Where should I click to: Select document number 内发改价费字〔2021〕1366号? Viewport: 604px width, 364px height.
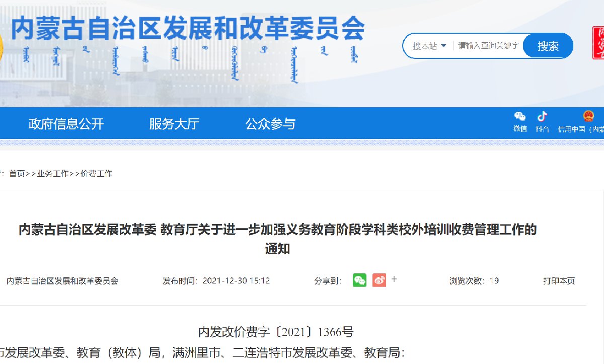[x=276, y=332]
